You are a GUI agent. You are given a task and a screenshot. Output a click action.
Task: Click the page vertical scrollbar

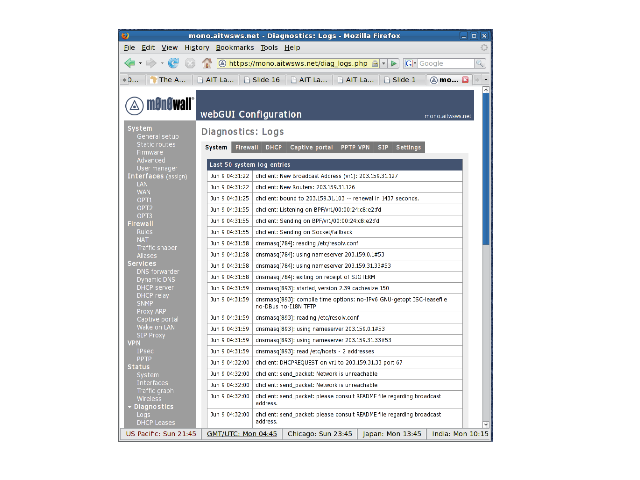point(485,200)
